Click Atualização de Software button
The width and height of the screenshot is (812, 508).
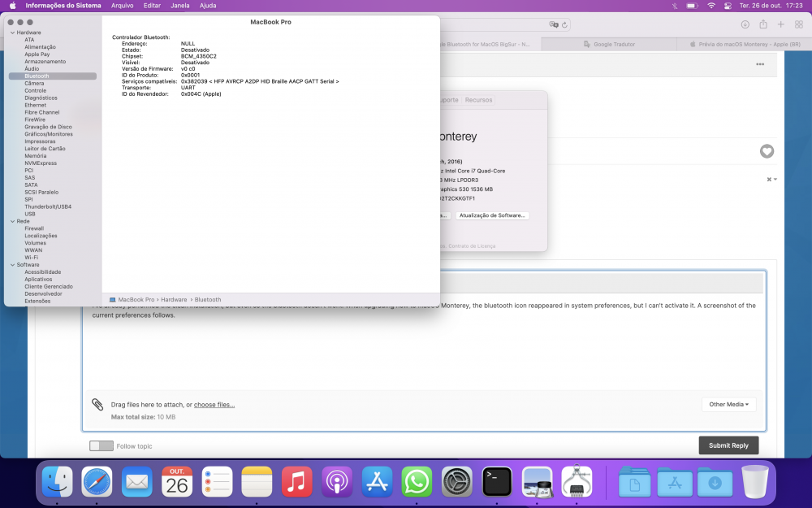492,215
